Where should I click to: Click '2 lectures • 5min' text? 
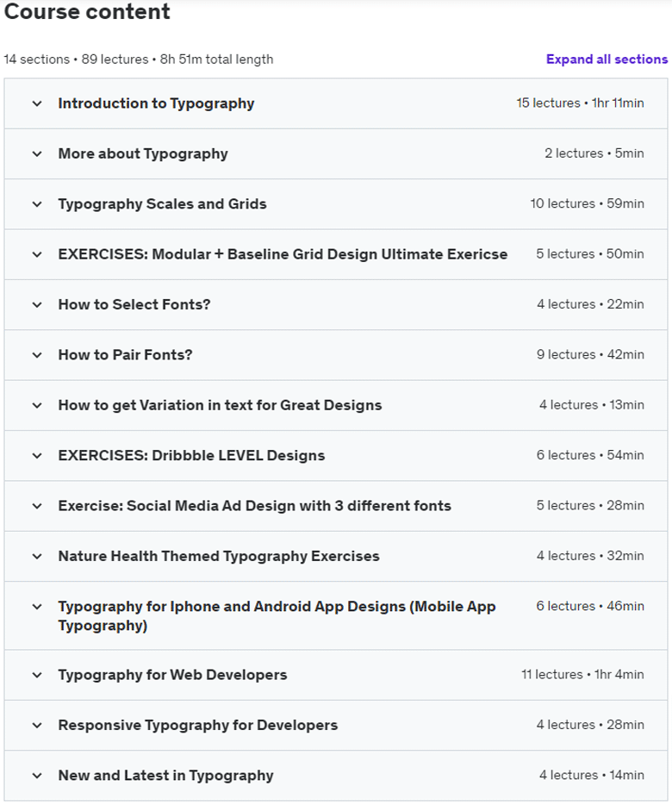point(594,153)
